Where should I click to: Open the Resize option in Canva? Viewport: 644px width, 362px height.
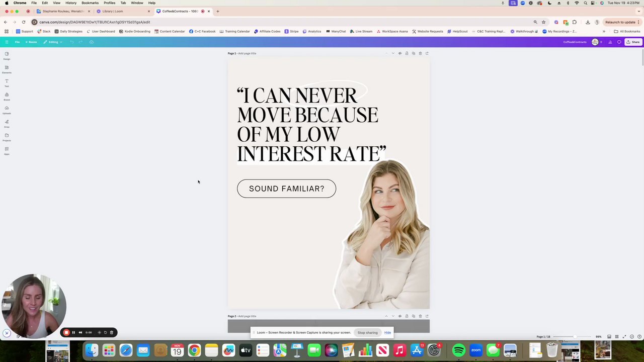pyautogui.click(x=31, y=42)
